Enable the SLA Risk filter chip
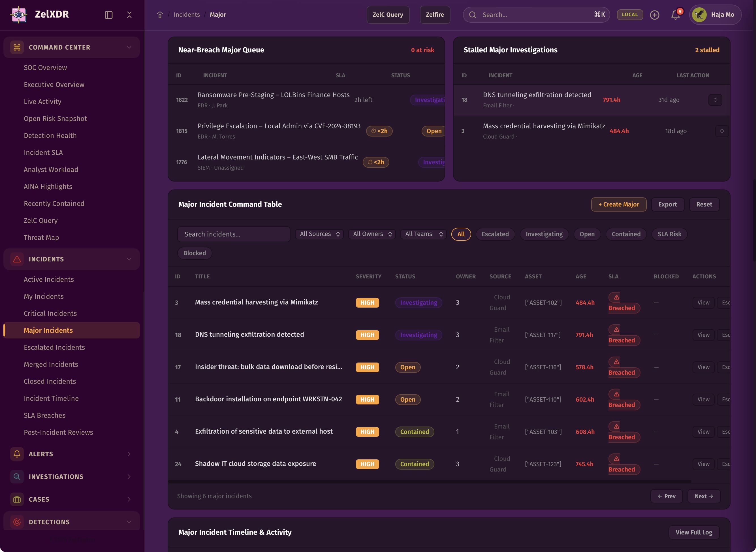Screen dimensions: 756x552 point(669,234)
